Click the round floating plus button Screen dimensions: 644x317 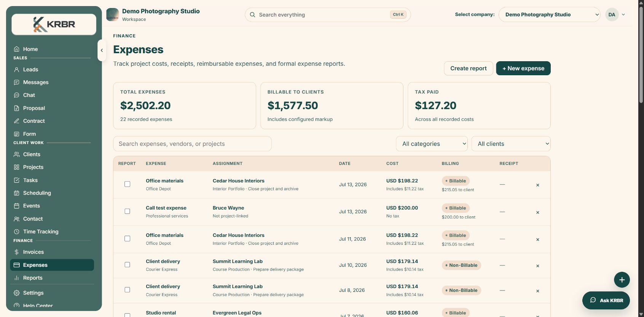pyautogui.click(x=622, y=280)
